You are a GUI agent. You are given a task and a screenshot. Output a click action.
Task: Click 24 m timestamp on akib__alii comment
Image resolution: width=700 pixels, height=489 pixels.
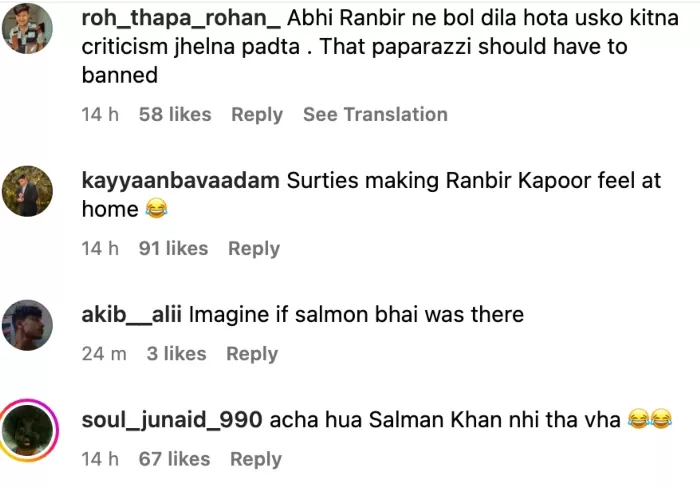[104, 354]
